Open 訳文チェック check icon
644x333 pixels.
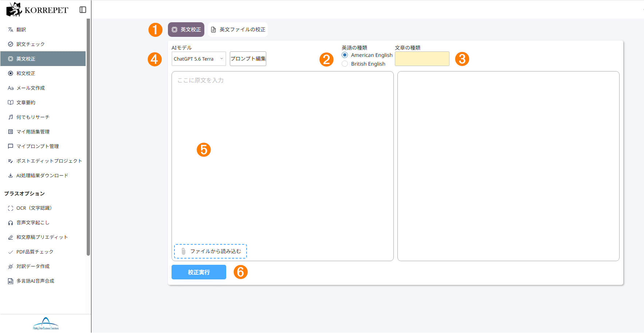point(11,44)
